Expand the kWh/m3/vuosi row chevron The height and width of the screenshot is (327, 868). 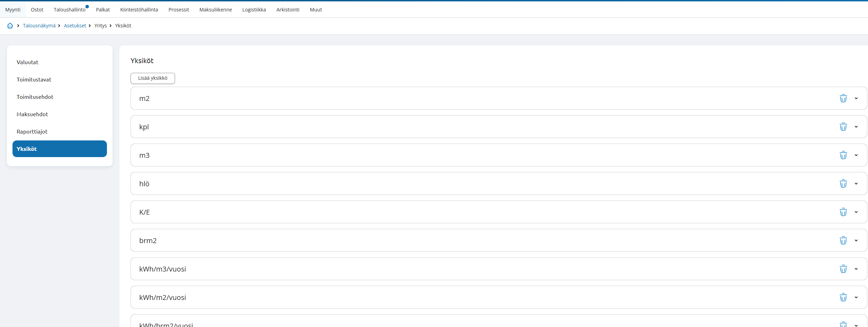pos(856,269)
